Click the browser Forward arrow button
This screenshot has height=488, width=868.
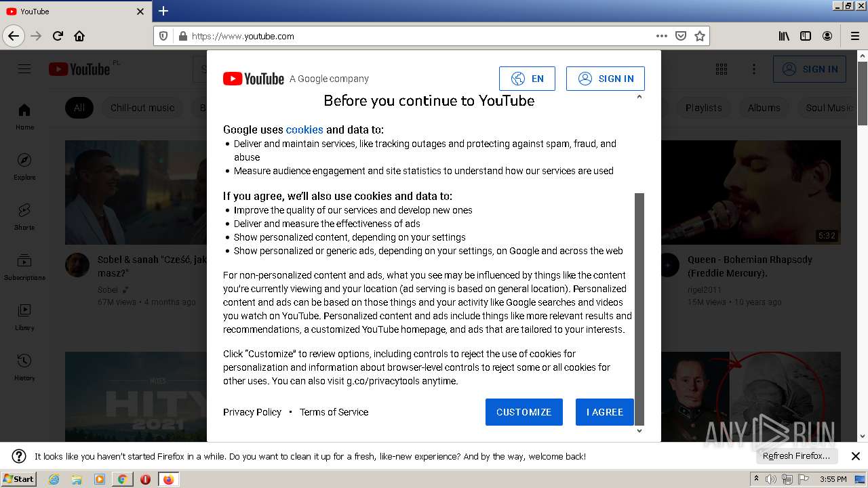[36, 36]
